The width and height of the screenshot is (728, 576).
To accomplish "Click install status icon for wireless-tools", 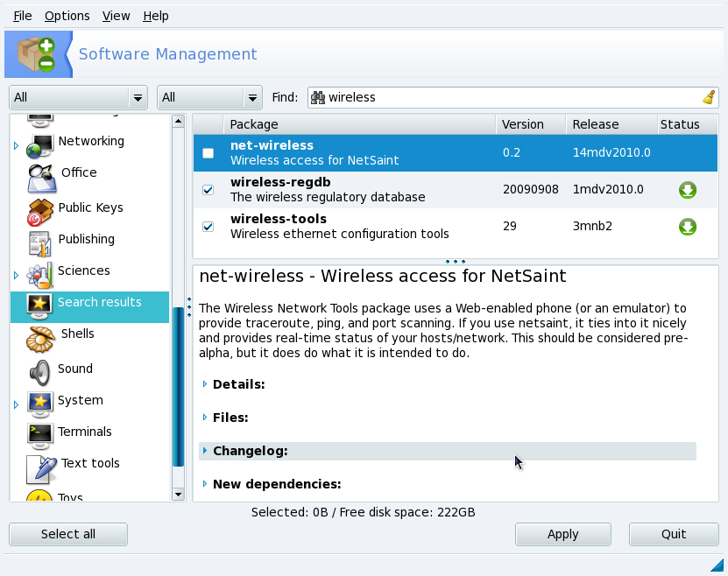I will tap(688, 227).
